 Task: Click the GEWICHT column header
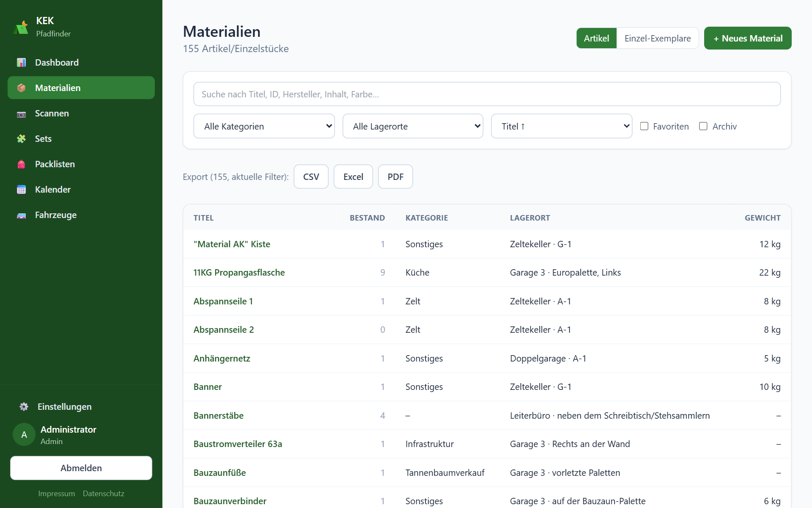[x=763, y=218]
